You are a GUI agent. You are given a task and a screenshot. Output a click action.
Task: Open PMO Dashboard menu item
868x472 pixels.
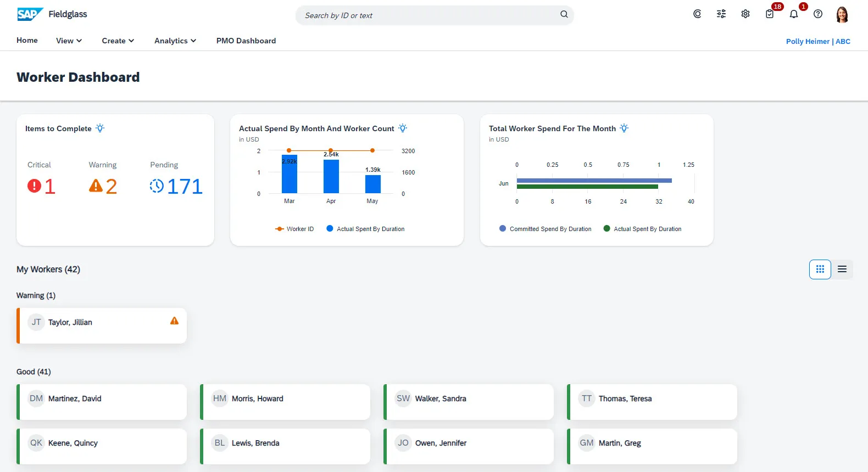click(x=246, y=41)
